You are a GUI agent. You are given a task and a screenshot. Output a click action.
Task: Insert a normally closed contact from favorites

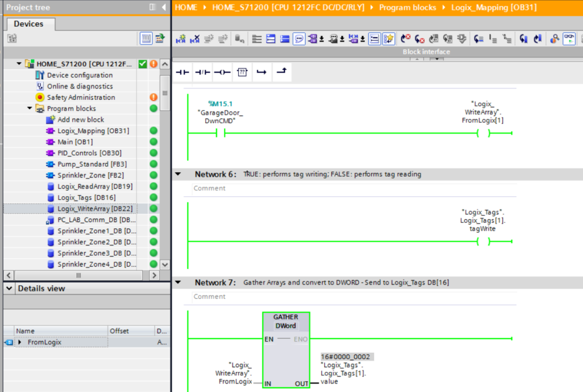click(x=203, y=71)
